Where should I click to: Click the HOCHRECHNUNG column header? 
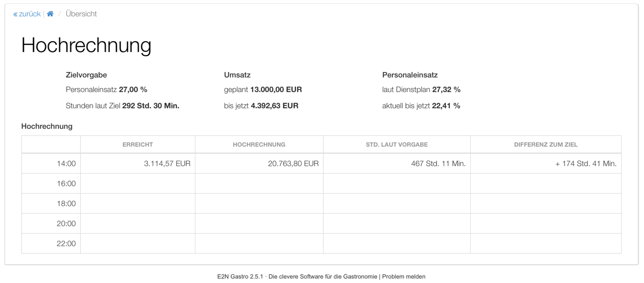click(259, 144)
